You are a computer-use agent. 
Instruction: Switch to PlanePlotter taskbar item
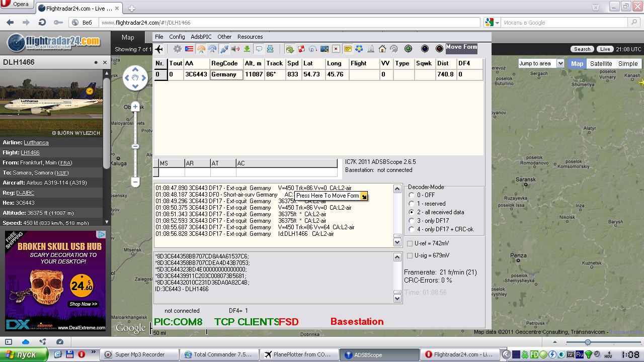click(300, 354)
